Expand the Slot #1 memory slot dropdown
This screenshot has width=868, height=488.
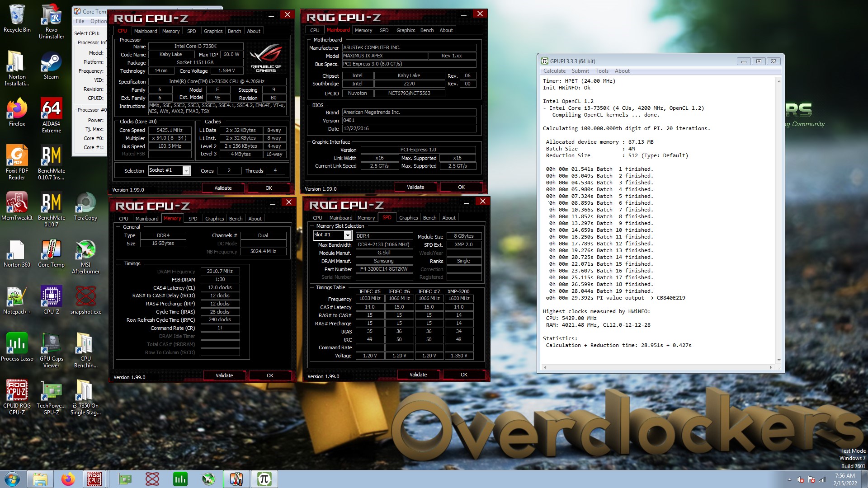point(347,235)
